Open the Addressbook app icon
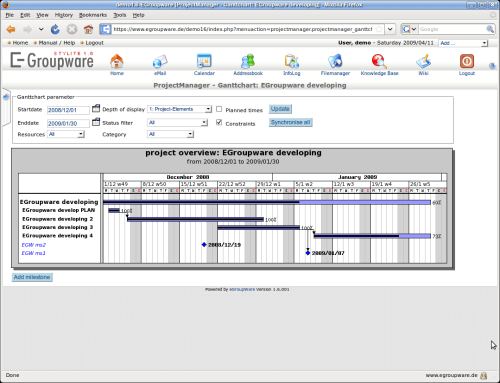The width and height of the screenshot is (500, 383). click(248, 61)
